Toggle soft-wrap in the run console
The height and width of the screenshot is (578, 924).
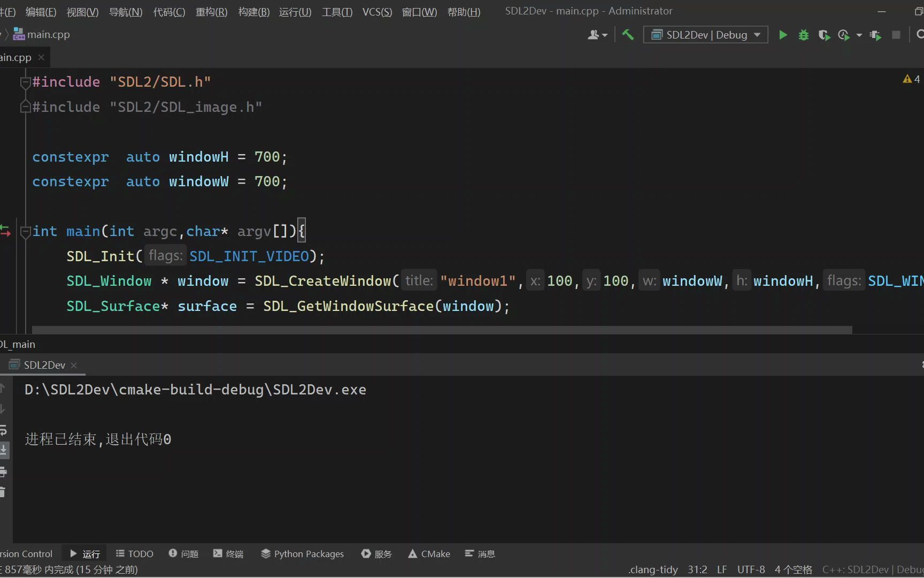3,430
